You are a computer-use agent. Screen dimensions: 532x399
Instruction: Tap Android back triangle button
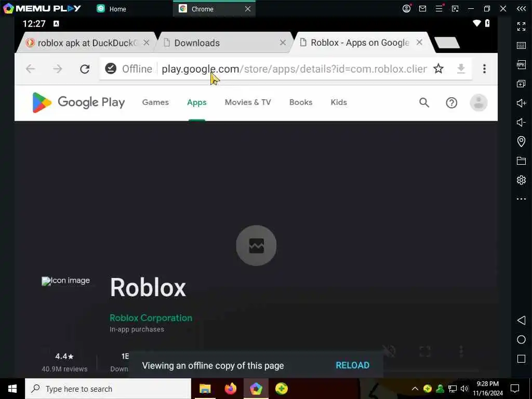(x=521, y=320)
